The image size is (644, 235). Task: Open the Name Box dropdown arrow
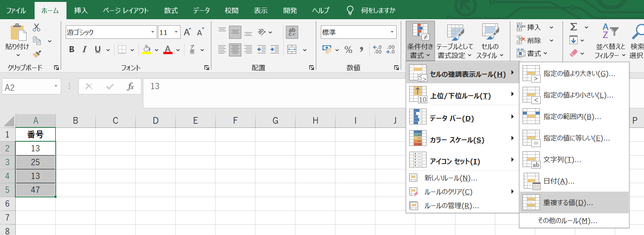tap(56, 86)
